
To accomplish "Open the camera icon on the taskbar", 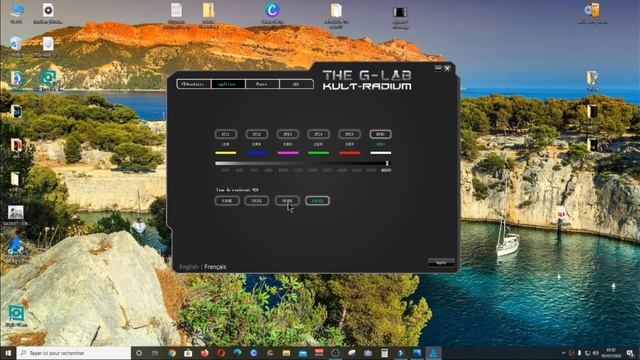I will [x=368, y=353].
